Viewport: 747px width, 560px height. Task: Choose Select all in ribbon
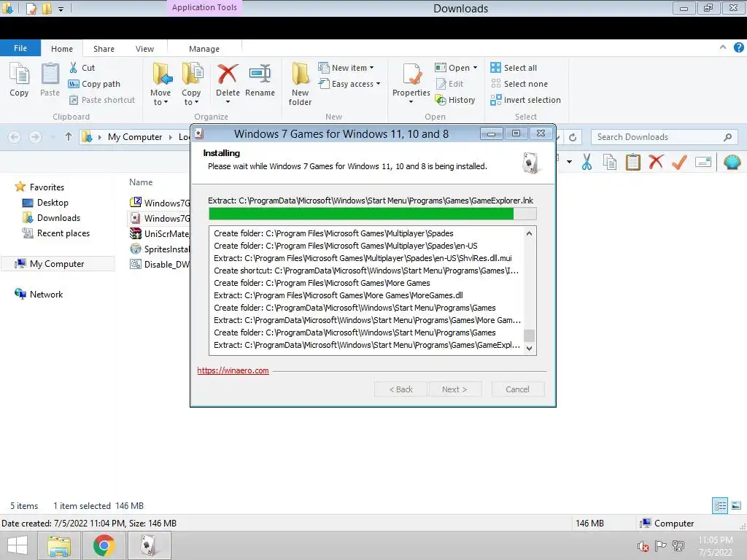click(514, 68)
